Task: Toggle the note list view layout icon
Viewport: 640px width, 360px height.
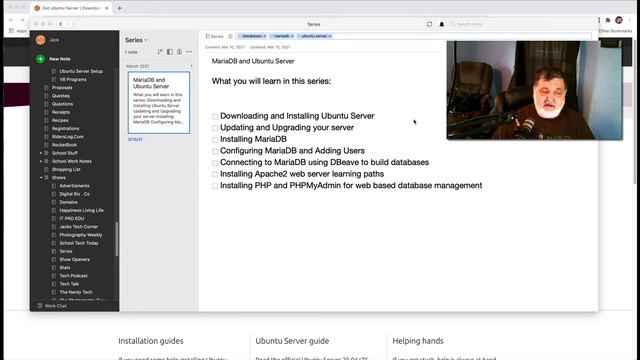Action: coord(170,52)
